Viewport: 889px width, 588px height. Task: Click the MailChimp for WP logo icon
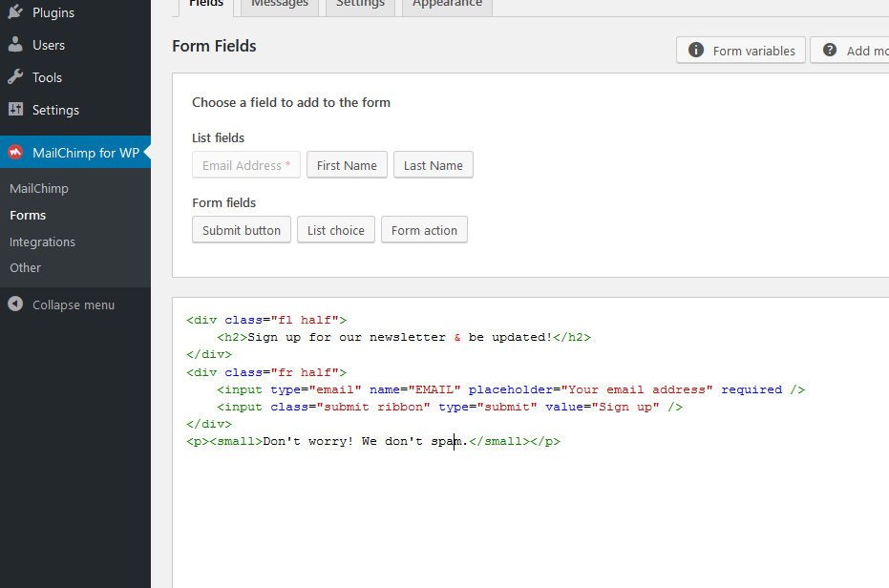(x=15, y=153)
